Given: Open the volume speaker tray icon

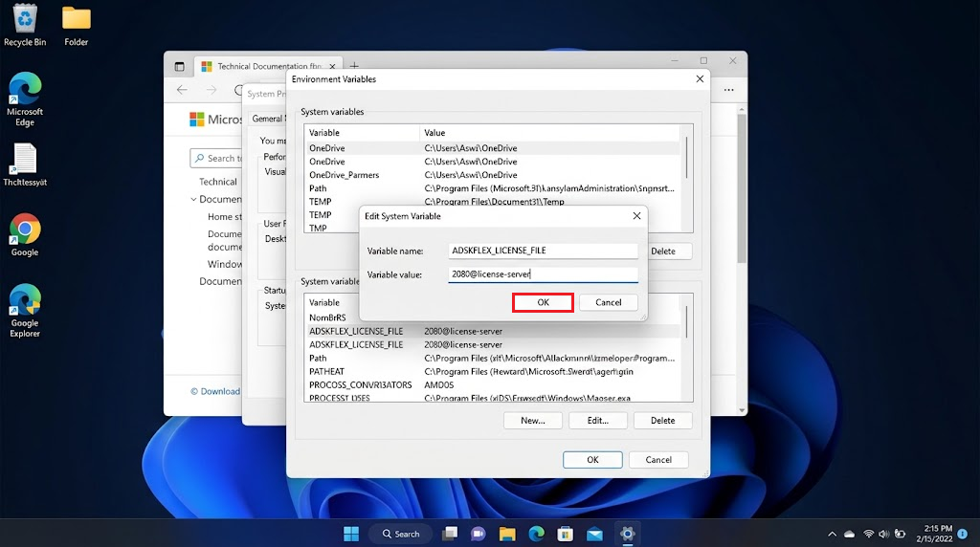Looking at the screenshot, I should (883, 534).
